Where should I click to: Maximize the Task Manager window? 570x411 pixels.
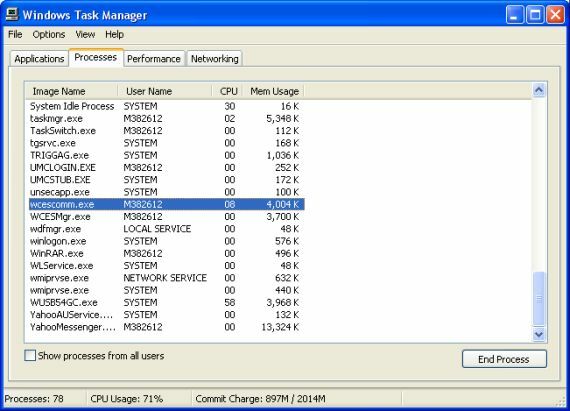pos(535,15)
